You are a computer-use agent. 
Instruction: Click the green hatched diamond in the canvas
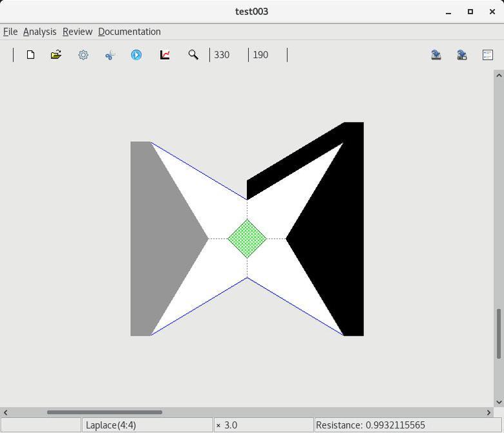(x=247, y=238)
